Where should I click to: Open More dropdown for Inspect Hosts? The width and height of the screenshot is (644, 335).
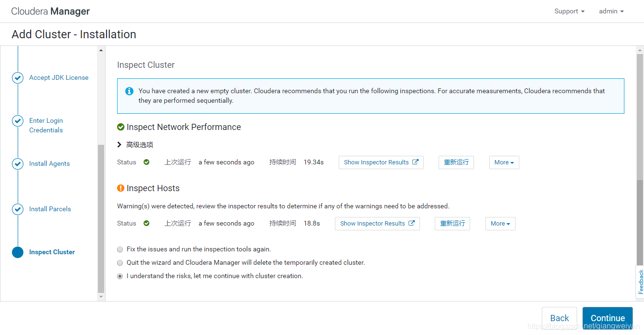pos(500,224)
